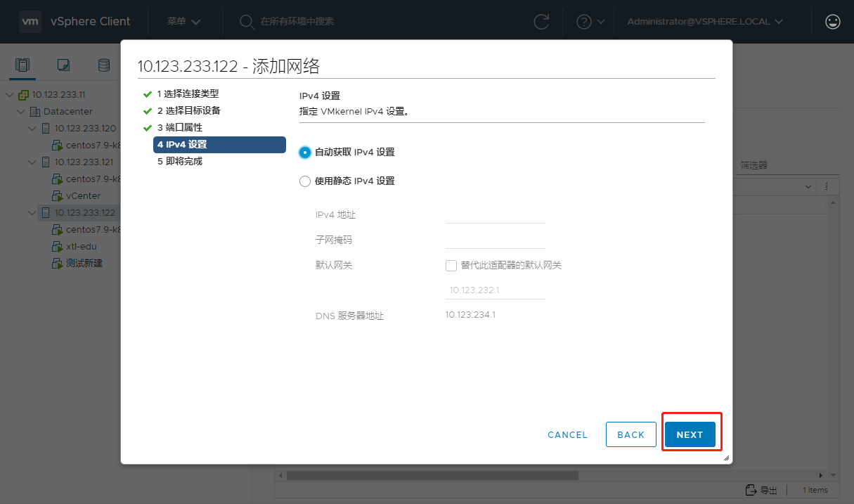This screenshot has width=854, height=504.
Task: Click the column options three-dot icon
Action: click(826, 186)
